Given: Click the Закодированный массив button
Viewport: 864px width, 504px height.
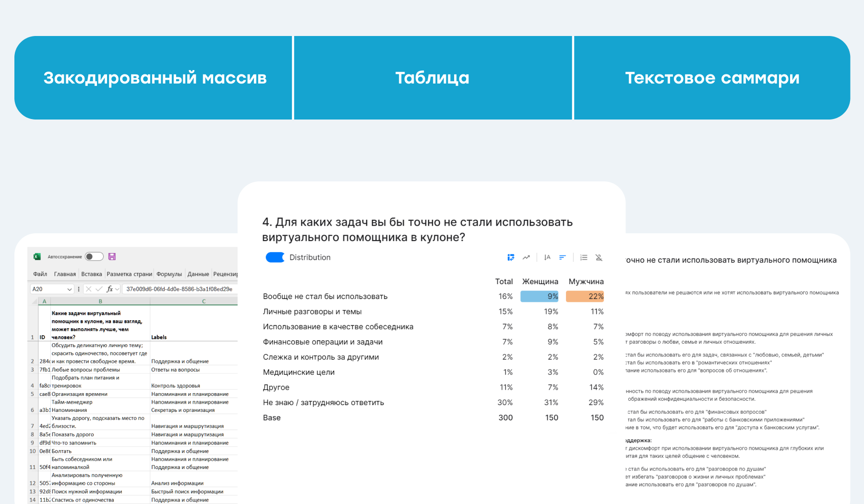Looking at the screenshot, I should pyautogui.click(x=154, y=78).
